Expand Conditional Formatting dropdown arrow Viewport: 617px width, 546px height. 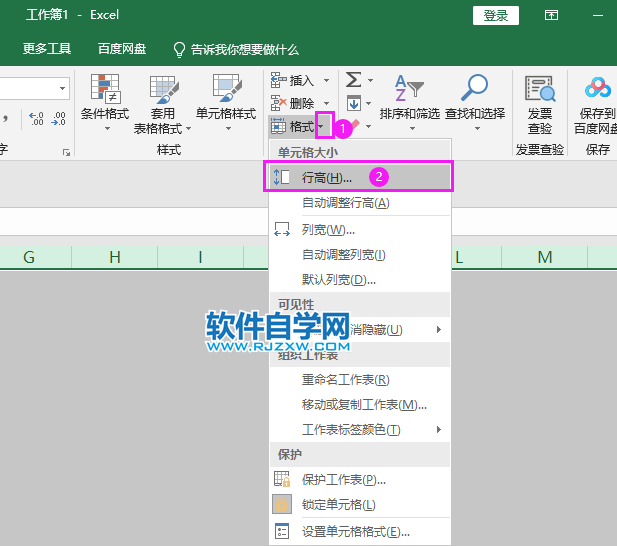point(107,129)
